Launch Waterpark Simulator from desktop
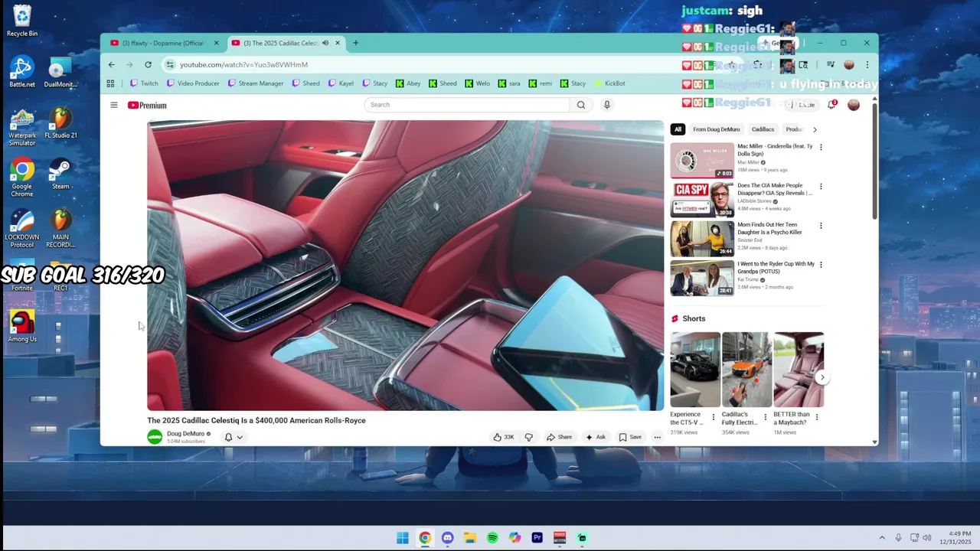The image size is (980, 551). [x=22, y=127]
